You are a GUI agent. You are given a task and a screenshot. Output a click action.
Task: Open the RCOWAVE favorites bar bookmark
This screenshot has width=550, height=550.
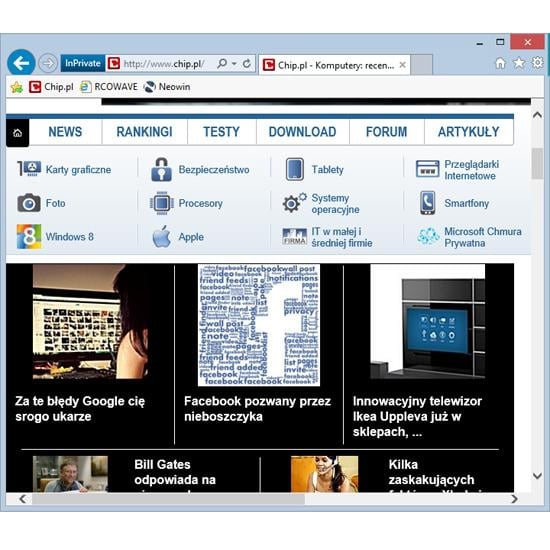pos(109,87)
